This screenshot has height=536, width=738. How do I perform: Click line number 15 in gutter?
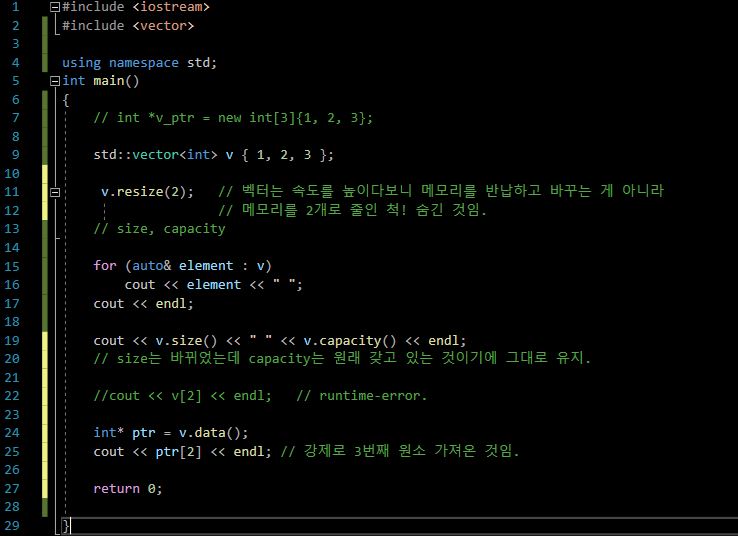(12, 266)
